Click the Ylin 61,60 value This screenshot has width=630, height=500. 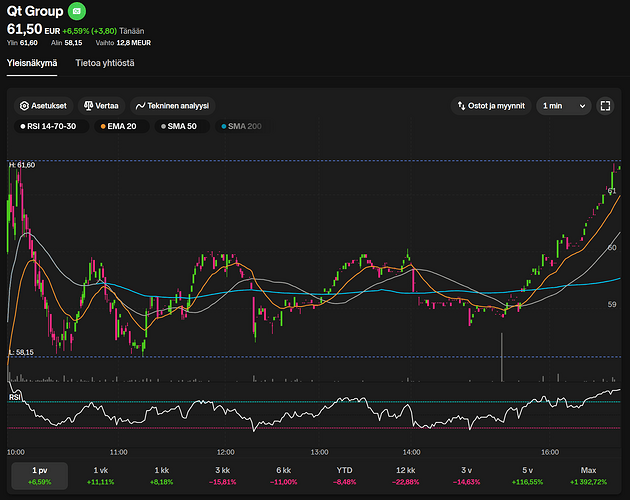(x=22, y=43)
